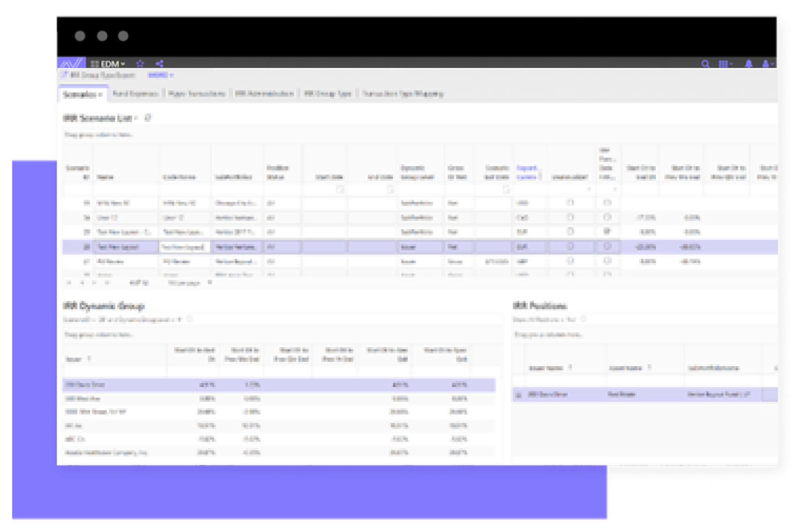Viewport: 800px width, 532px height.
Task: Open the notifications bell
Action: (x=748, y=64)
